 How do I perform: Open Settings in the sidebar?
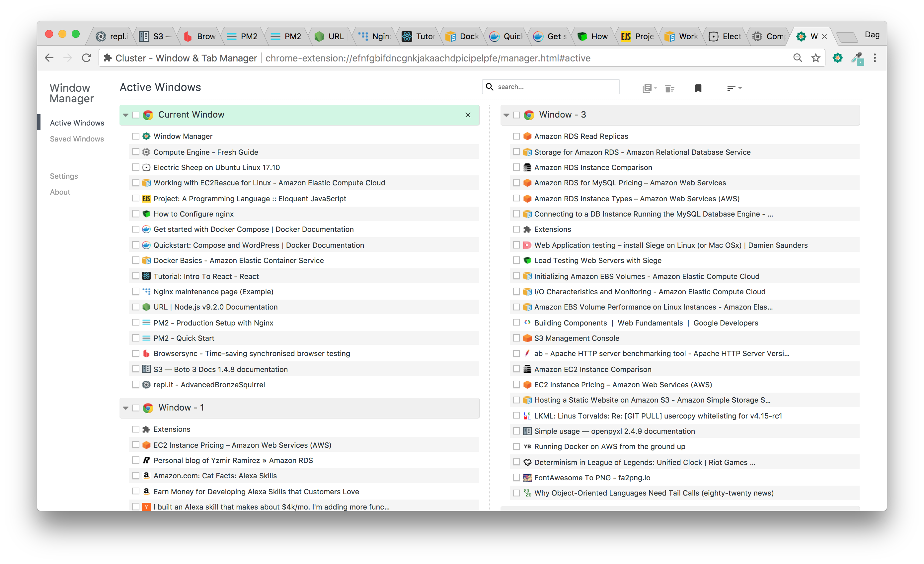pyautogui.click(x=64, y=176)
